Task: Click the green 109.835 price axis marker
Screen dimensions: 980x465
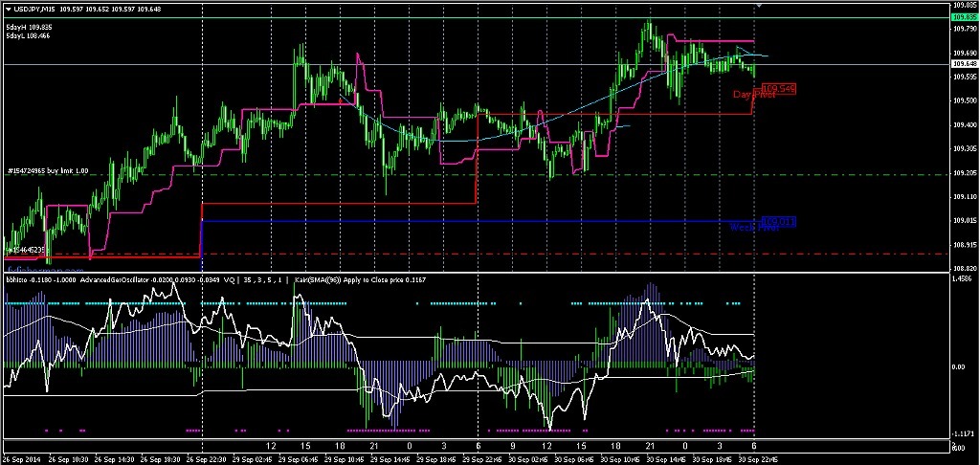Action: coord(965,18)
